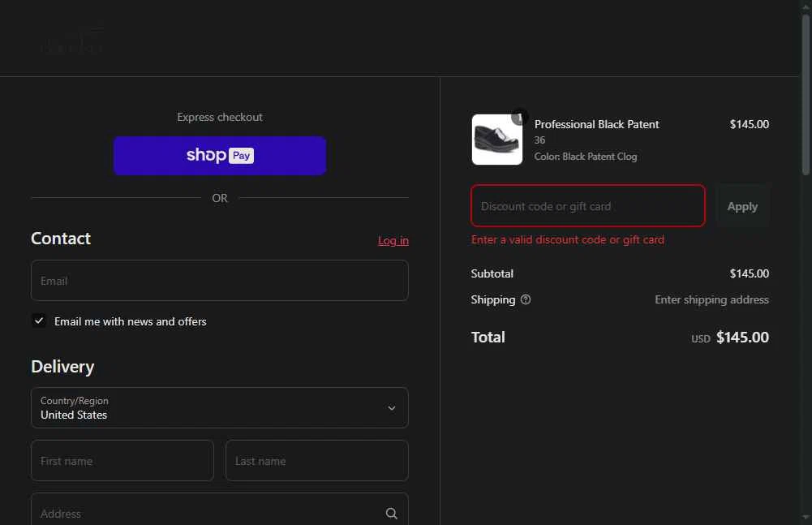Uncheck Email me with news and offers
812x525 pixels.
tap(39, 321)
